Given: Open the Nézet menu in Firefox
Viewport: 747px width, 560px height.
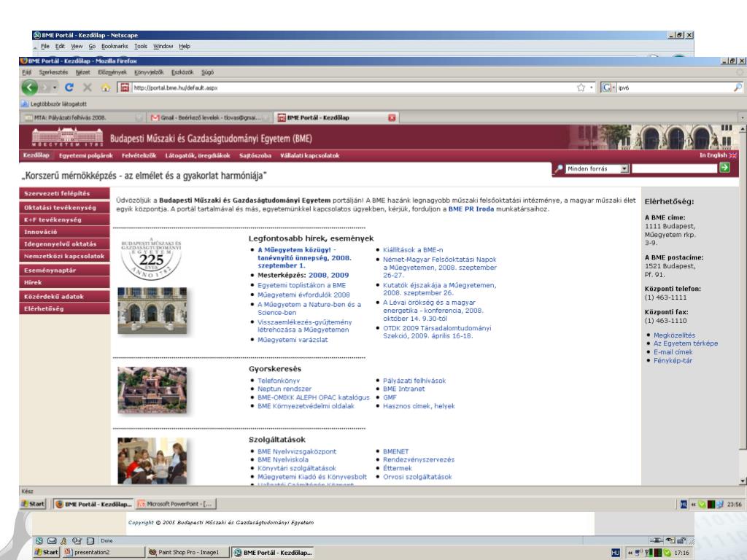Looking at the screenshot, I should tap(83, 72).
